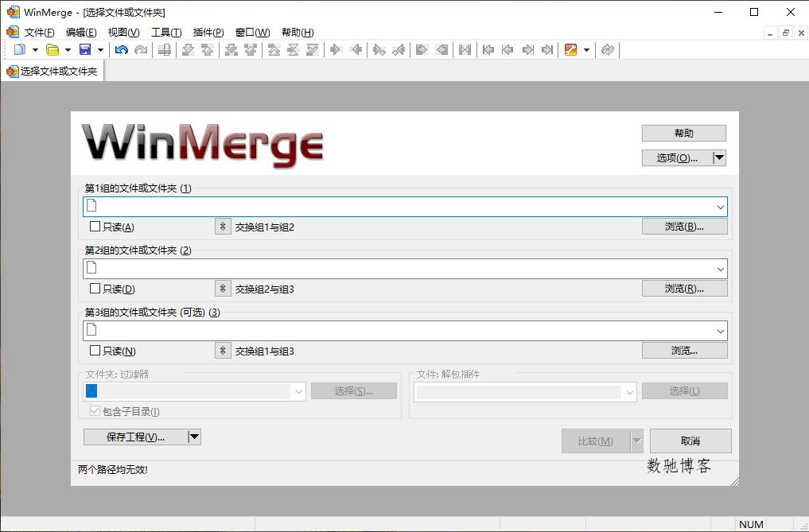Click the blue Undo arrow icon
Image resolution: width=809 pixels, height=532 pixels.
(121, 49)
